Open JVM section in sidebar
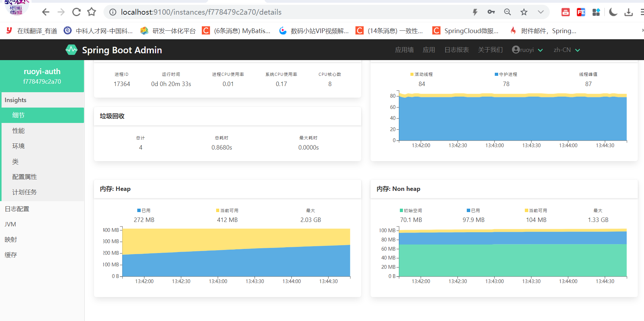 click(x=42, y=224)
